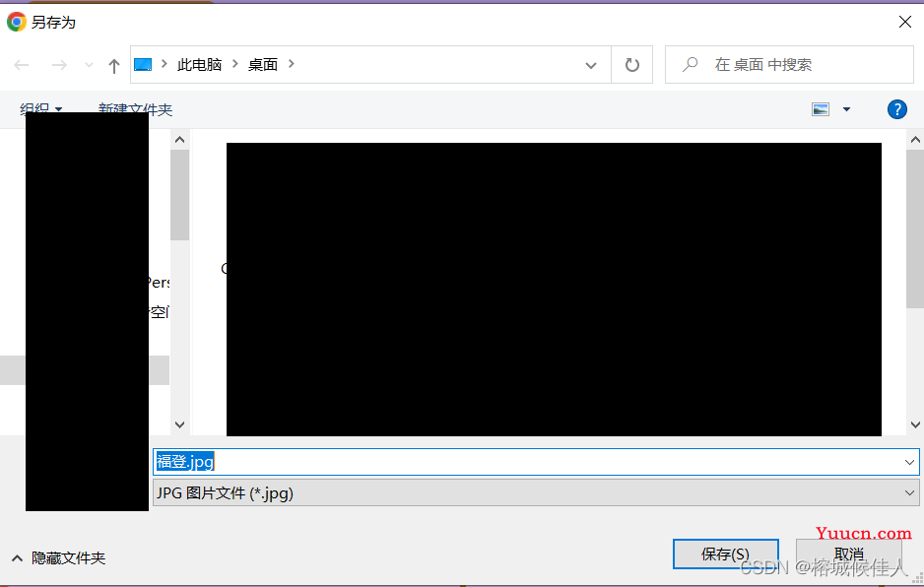Open the address bar history dropdown
The image size is (924, 587).
[x=590, y=65]
